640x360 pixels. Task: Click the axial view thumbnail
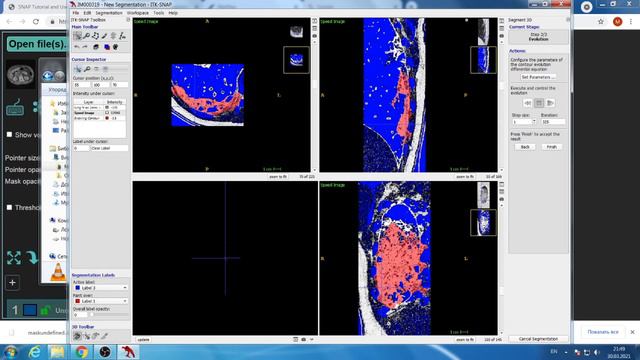pyautogui.click(x=296, y=60)
